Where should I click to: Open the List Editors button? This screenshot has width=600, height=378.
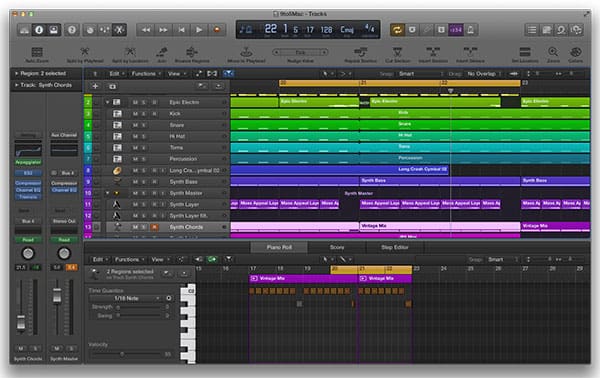pos(532,30)
